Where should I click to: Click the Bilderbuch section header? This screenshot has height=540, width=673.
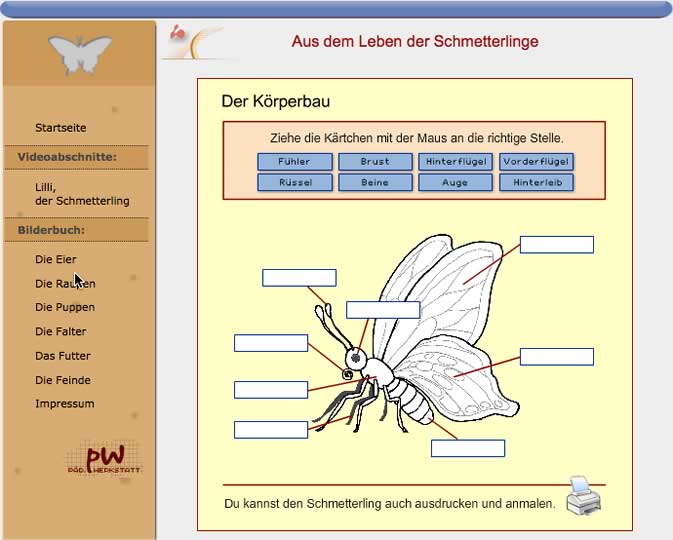76,230
